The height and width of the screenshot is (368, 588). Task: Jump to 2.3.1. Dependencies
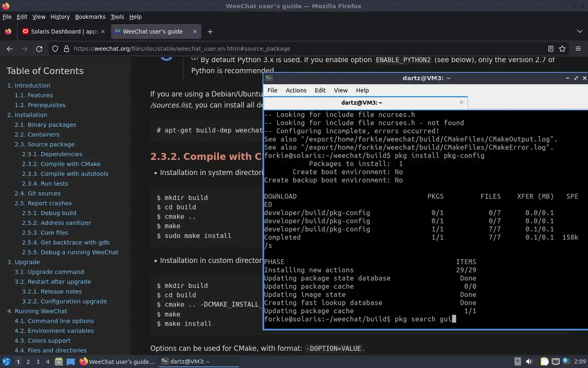click(x=52, y=154)
